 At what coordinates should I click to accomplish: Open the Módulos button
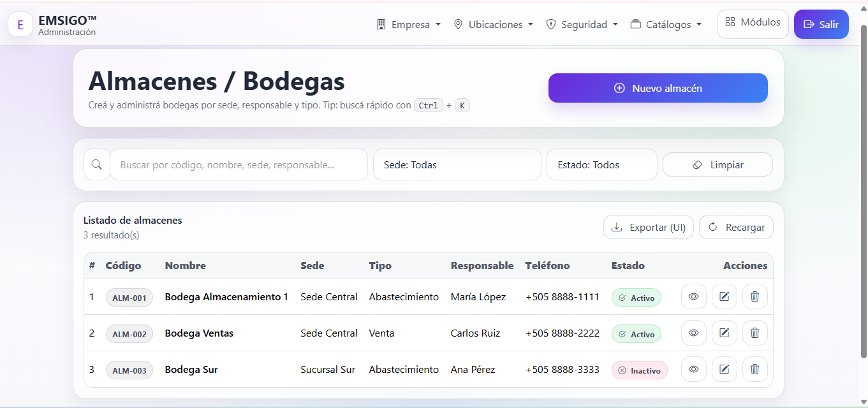point(753,24)
